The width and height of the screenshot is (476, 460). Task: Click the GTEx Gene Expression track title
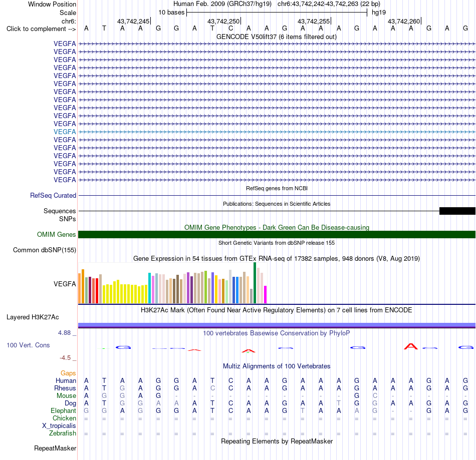(x=277, y=259)
